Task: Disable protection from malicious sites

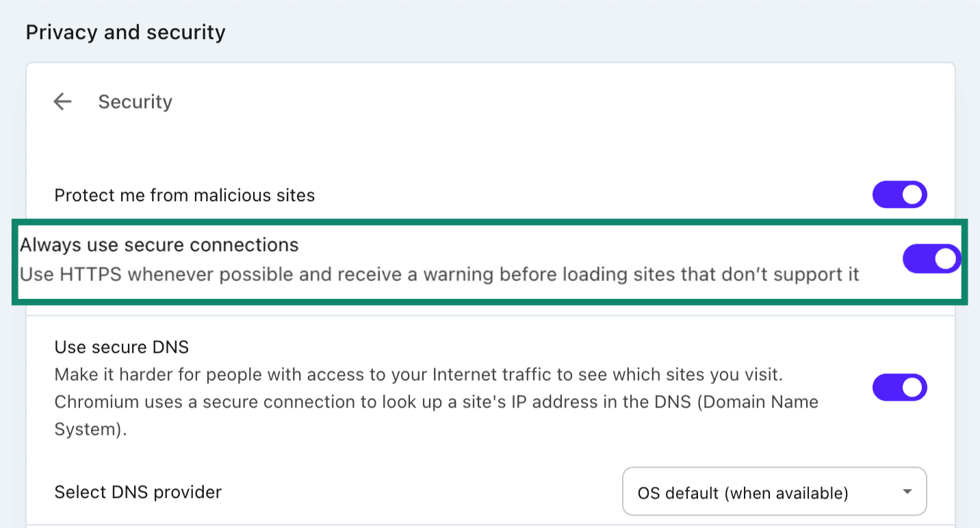Action: pos(900,194)
